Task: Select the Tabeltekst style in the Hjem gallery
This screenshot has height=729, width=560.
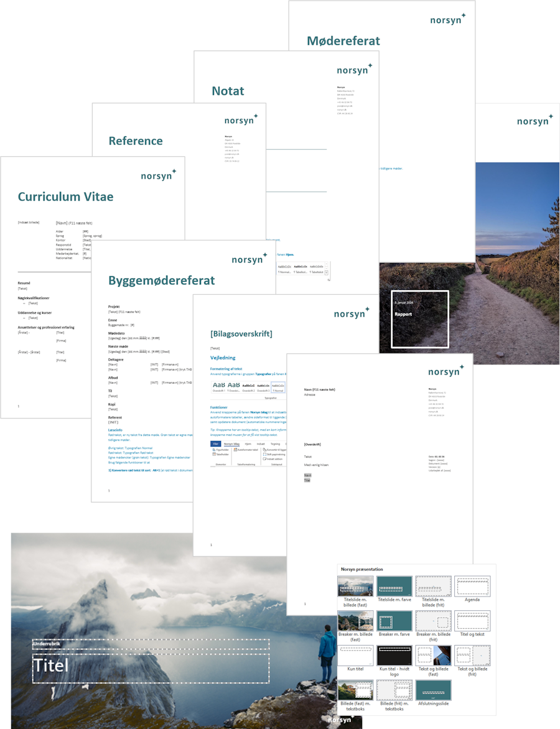Action: pyautogui.click(x=317, y=269)
